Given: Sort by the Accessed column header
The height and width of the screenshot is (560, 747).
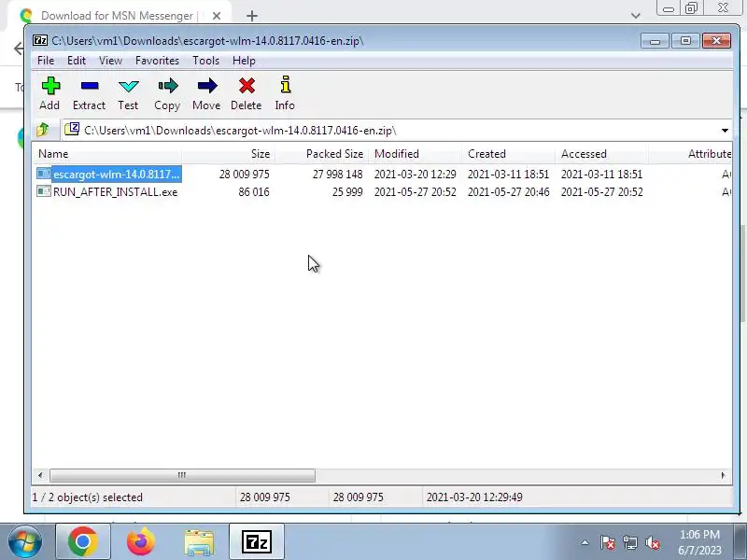Looking at the screenshot, I should 601,154.
